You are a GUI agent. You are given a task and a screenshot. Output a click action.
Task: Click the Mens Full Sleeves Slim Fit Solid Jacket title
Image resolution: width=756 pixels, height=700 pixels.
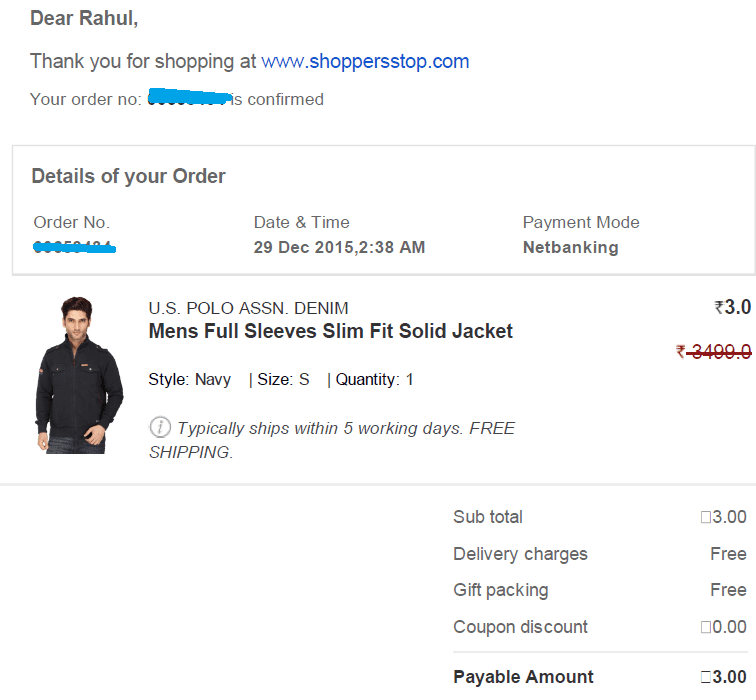coord(330,331)
